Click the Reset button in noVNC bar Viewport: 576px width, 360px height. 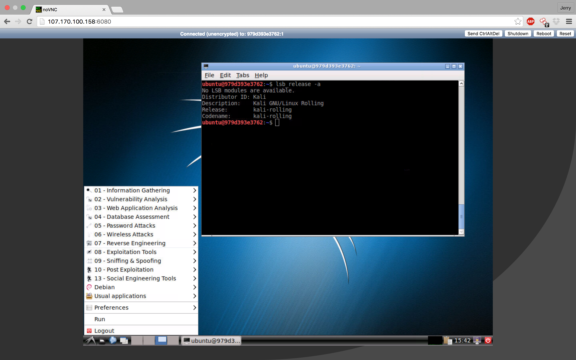pyautogui.click(x=565, y=33)
